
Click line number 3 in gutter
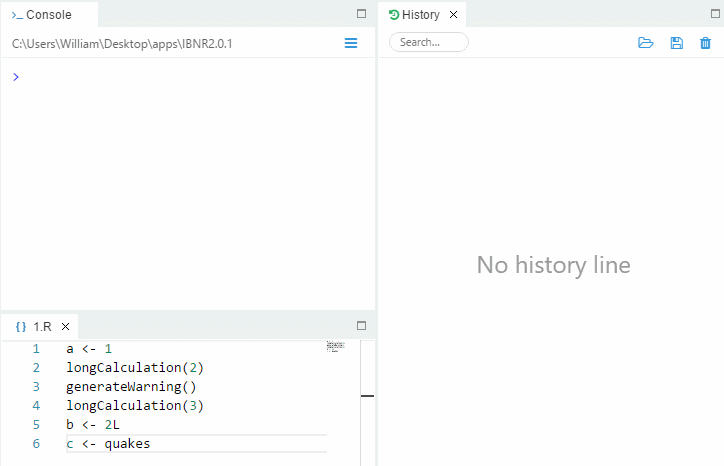click(x=36, y=386)
